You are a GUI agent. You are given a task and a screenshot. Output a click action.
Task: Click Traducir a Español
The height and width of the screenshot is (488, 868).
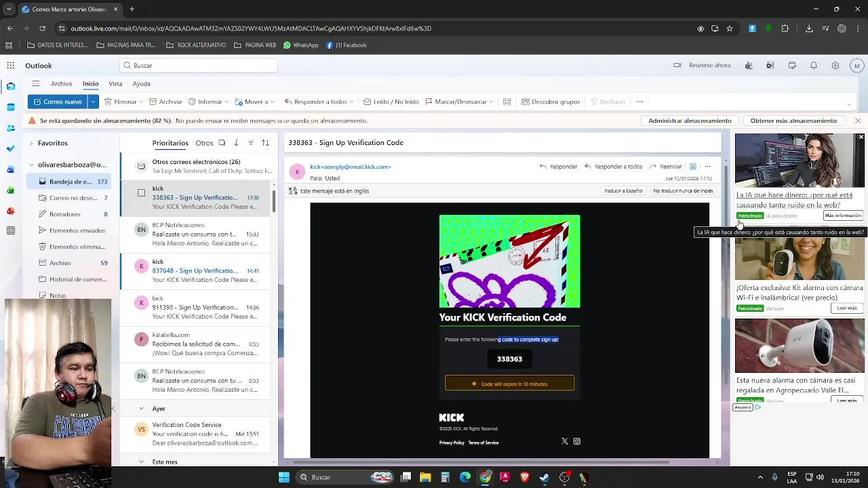[x=623, y=191]
